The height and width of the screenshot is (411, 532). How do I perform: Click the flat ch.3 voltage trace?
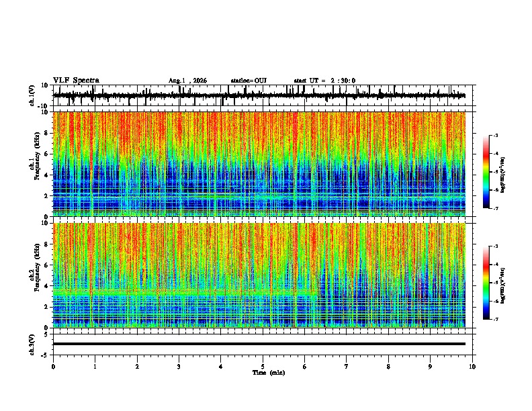(x=259, y=344)
